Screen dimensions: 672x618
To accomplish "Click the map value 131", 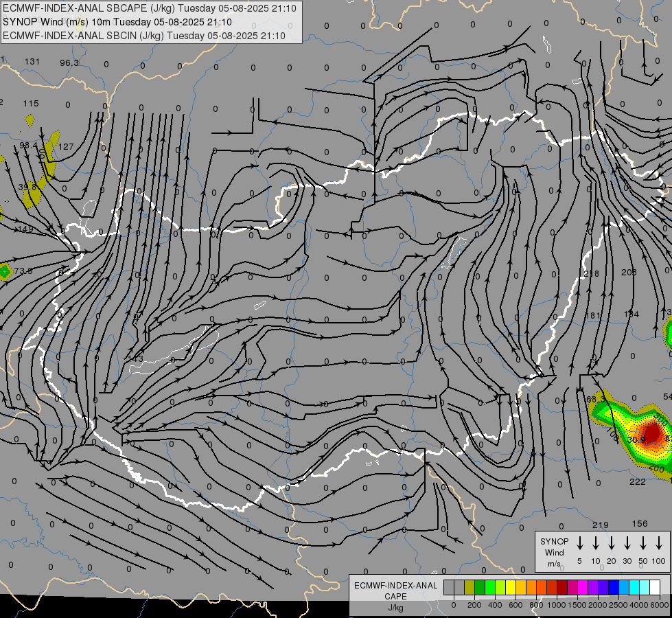I will tap(32, 61).
